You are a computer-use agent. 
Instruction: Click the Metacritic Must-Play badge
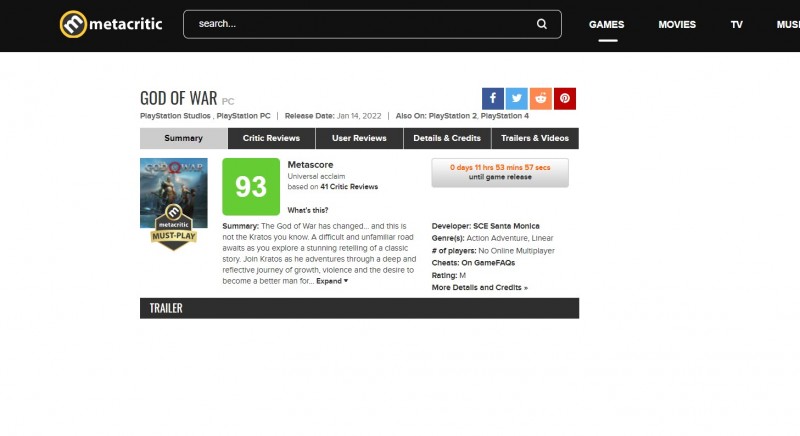(x=173, y=227)
